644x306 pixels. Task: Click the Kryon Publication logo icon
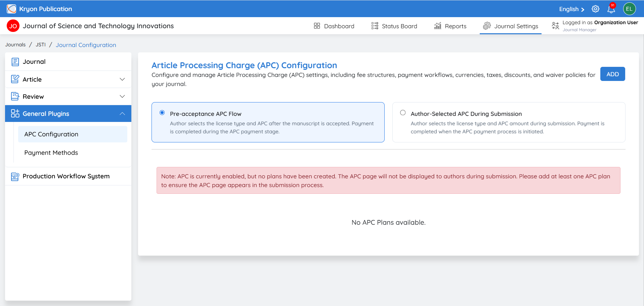[x=11, y=9]
